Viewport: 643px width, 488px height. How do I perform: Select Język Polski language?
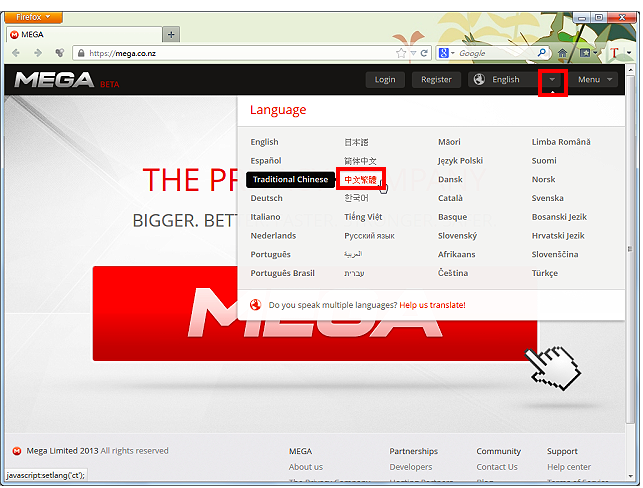pyautogui.click(x=460, y=161)
